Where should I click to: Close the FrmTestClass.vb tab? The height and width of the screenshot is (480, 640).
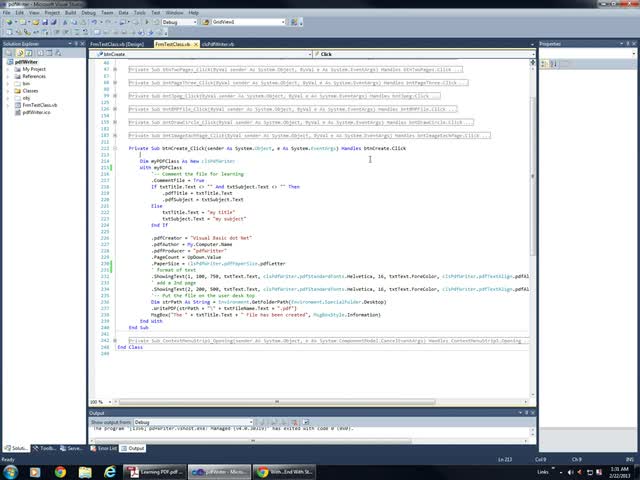(196, 44)
